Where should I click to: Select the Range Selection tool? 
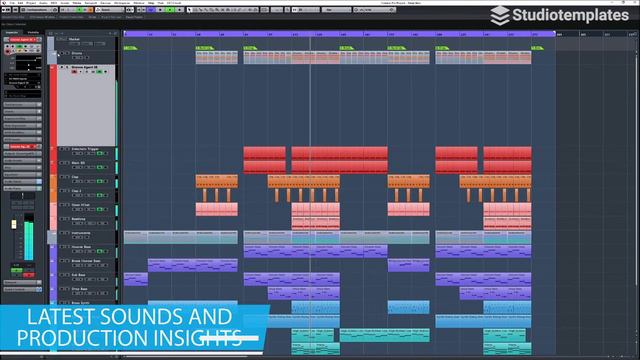click(196, 10)
